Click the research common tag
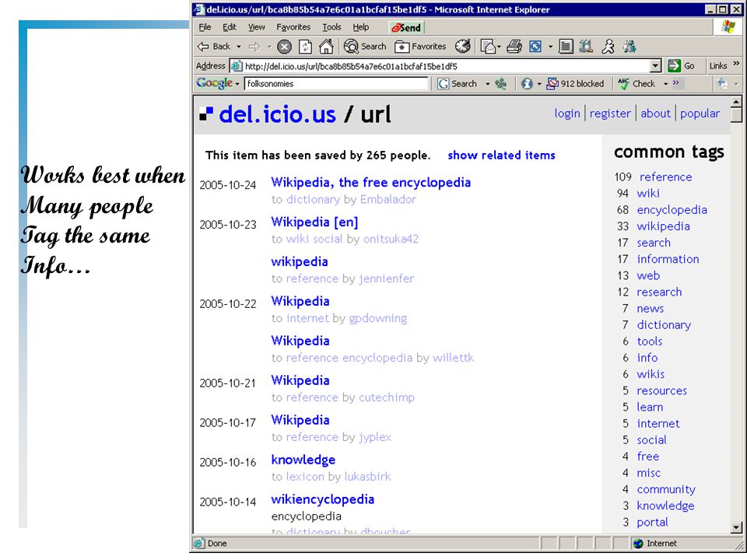The image size is (747, 560). click(659, 292)
